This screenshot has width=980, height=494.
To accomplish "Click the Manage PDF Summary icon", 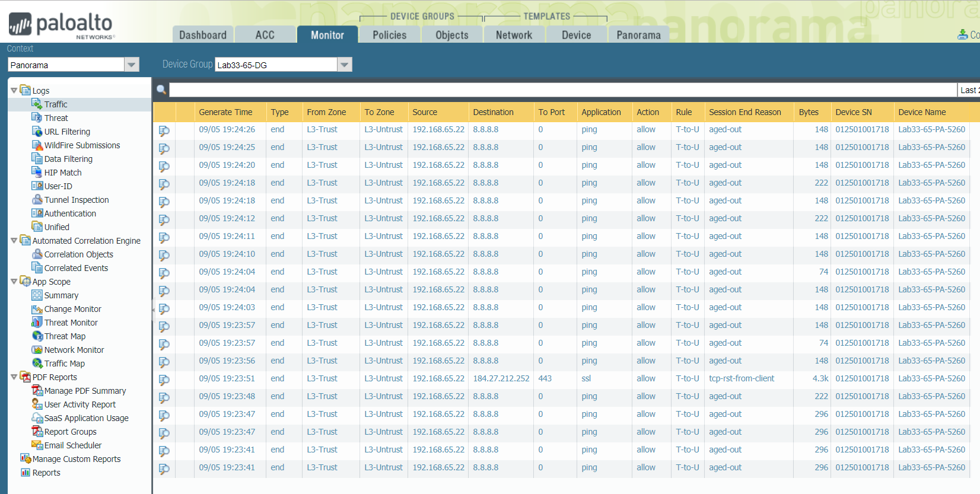I will pyautogui.click(x=37, y=391).
